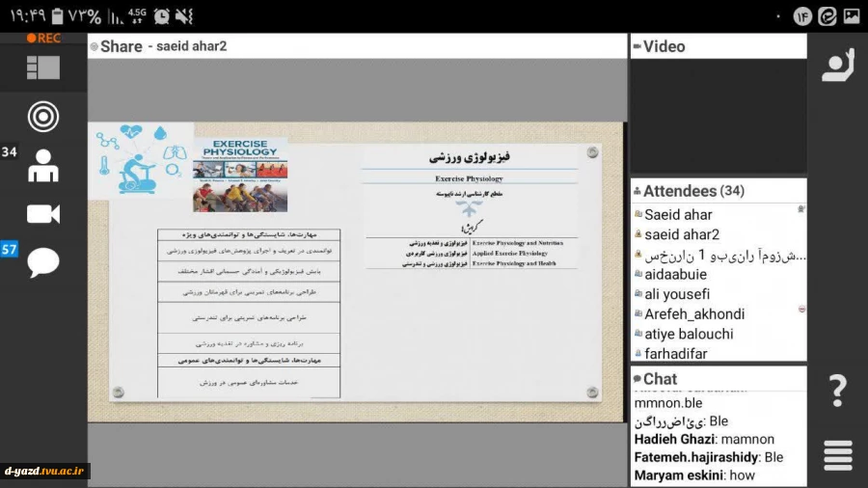Choose Arefeh_akhondi from attendees list
This screenshot has width=868, height=488.
point(693,314)
